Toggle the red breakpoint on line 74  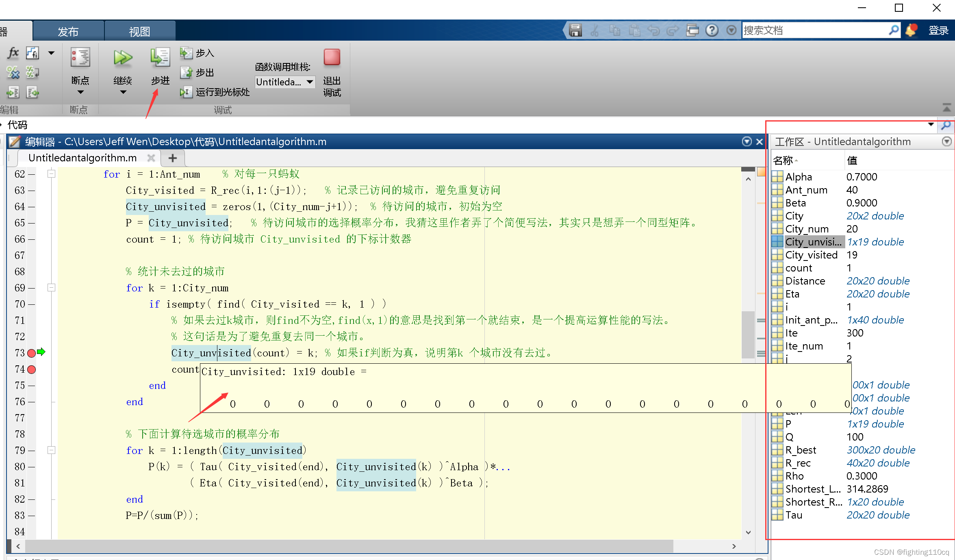click(31, 369)
